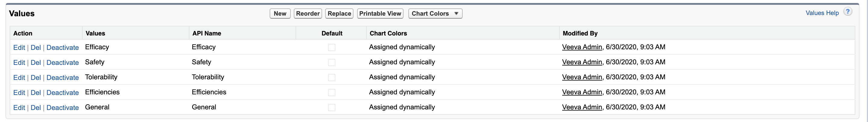
Task: Edit the Efficiencies value
Action: (19, 93)
